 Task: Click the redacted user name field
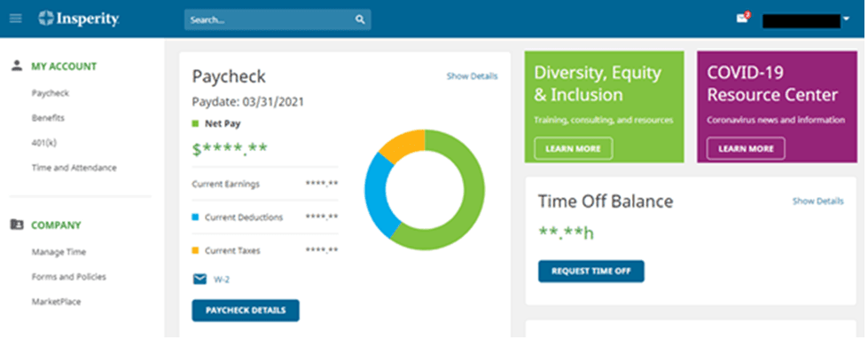point(802,20)
